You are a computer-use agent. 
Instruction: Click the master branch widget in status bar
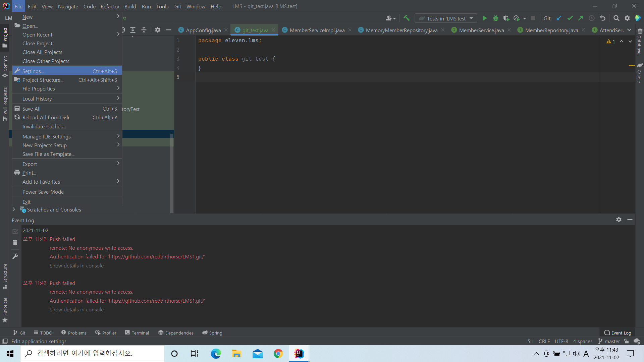pos(609,341)
